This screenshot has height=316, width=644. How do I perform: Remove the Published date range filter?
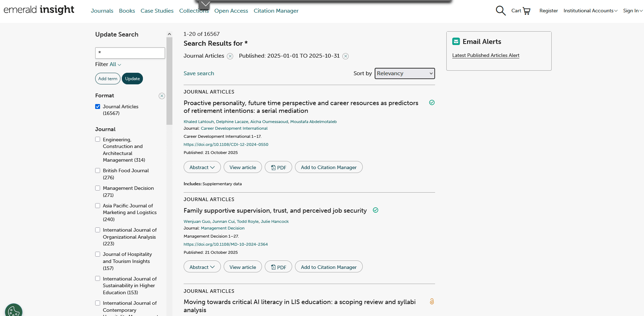(x=346, y=56)
